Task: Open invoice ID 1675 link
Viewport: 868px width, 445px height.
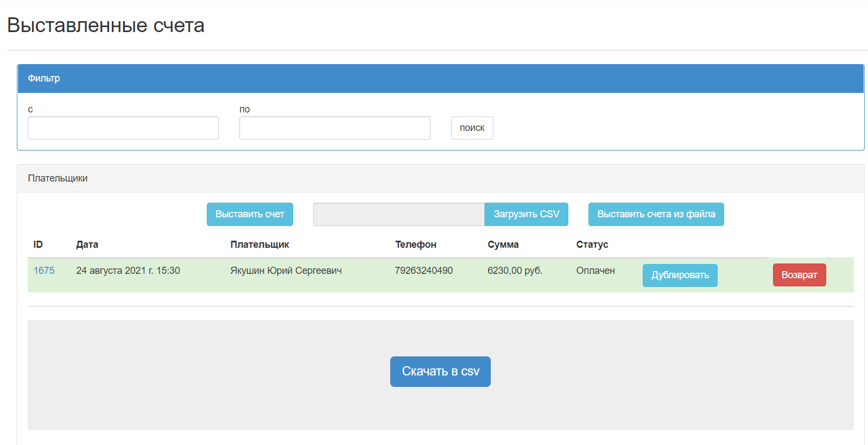Action: coord(44,271)
